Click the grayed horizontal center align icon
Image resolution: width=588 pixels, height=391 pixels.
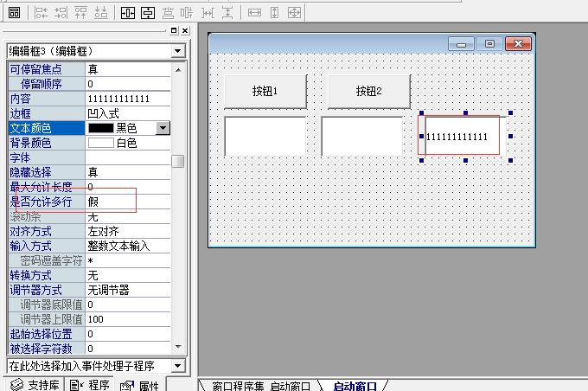coord(168,13)
